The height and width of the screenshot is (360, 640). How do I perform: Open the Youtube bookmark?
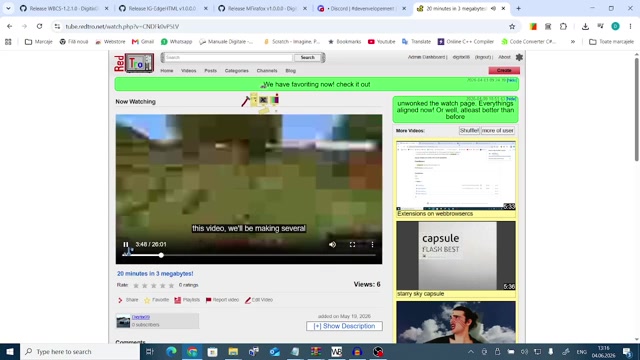click(x=382, y=42)
